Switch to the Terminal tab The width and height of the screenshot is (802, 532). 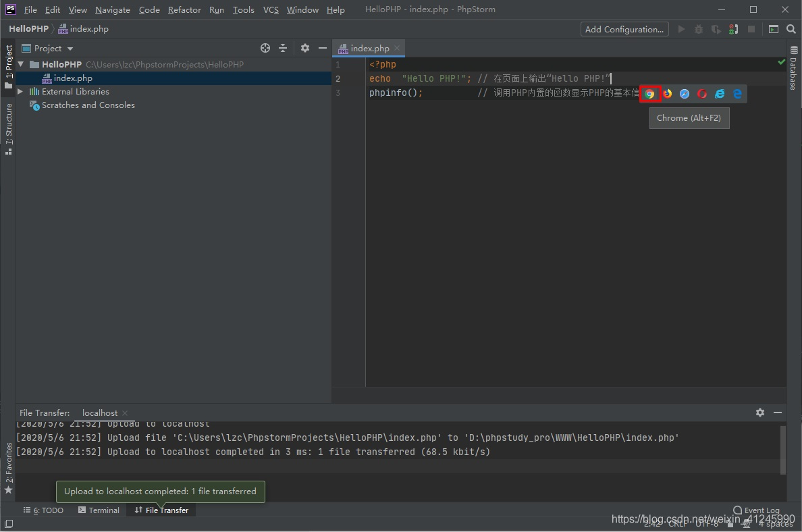99,510
